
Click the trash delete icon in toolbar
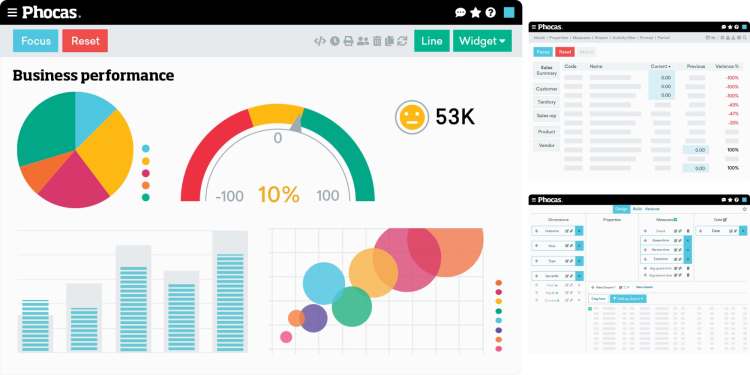tap(377, 41)
